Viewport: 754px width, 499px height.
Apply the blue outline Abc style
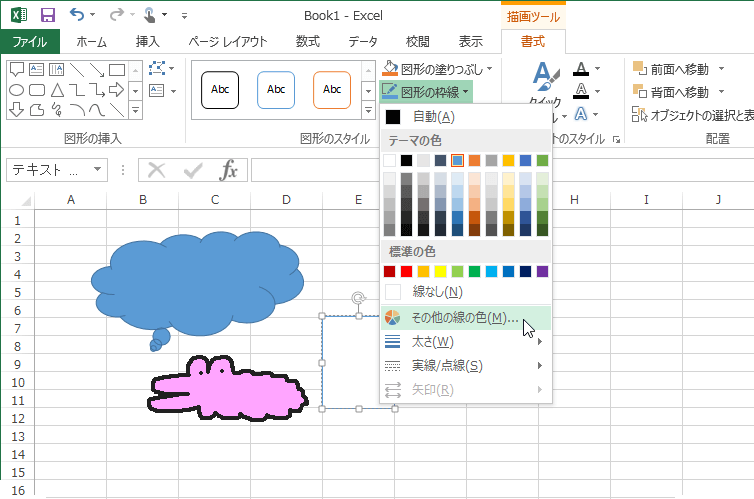276,90
